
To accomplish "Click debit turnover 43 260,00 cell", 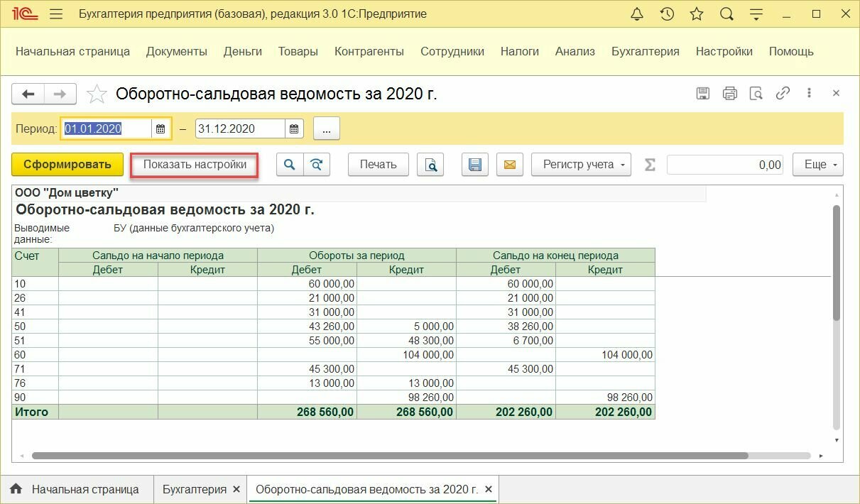I will pos(307,327).
